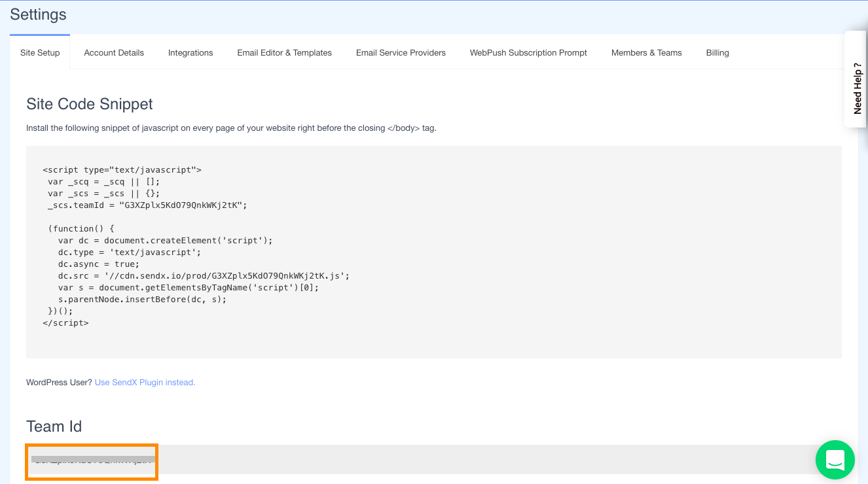The image size is (868, 484).
Task: Click the dc.async = true line
Action: 99,264
